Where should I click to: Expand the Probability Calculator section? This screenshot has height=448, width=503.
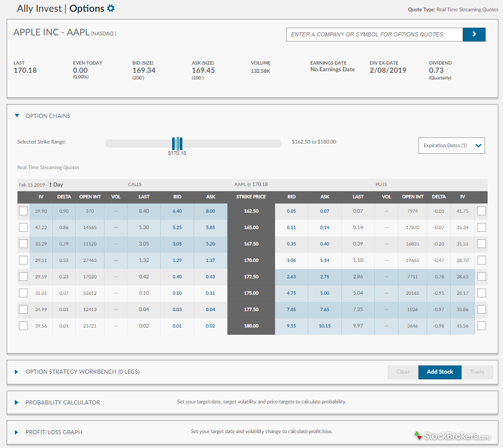point(16,402)
